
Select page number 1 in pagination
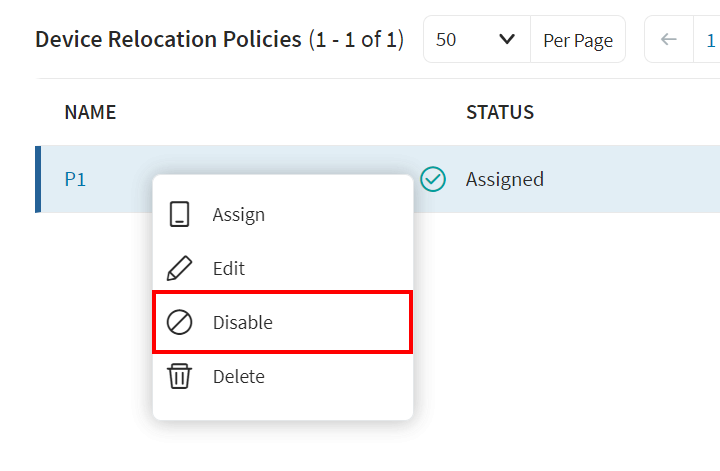(x=710, y=40)
